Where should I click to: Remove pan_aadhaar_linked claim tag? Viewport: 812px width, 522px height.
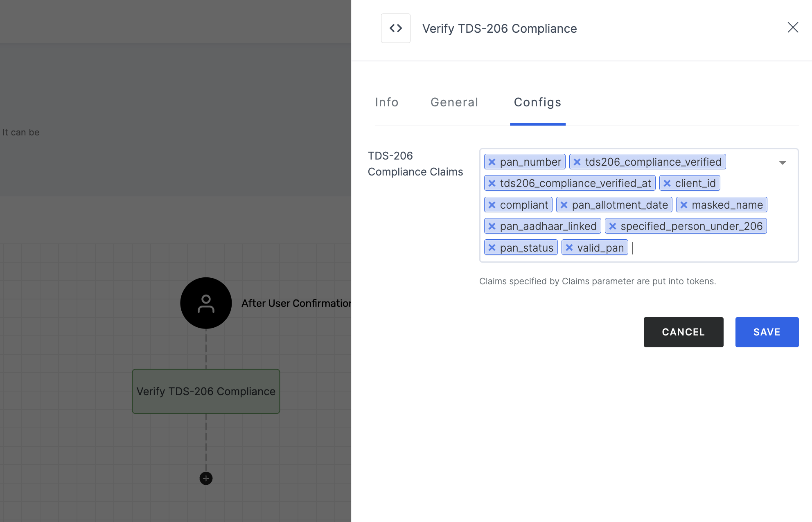point(492,225)
